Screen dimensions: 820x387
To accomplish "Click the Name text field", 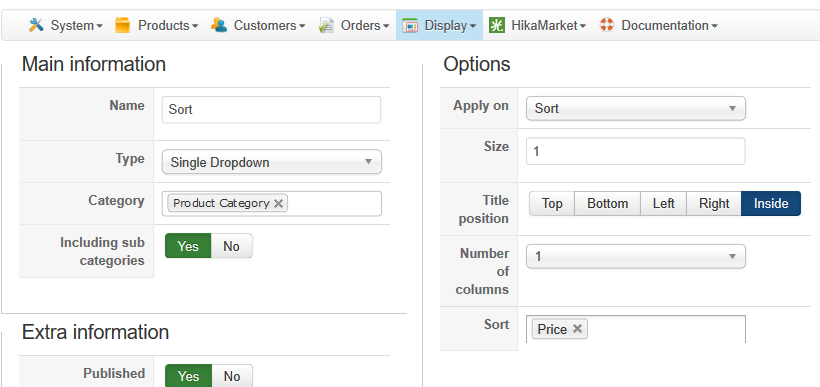I will pyautogui.click(x=271, y=109).
